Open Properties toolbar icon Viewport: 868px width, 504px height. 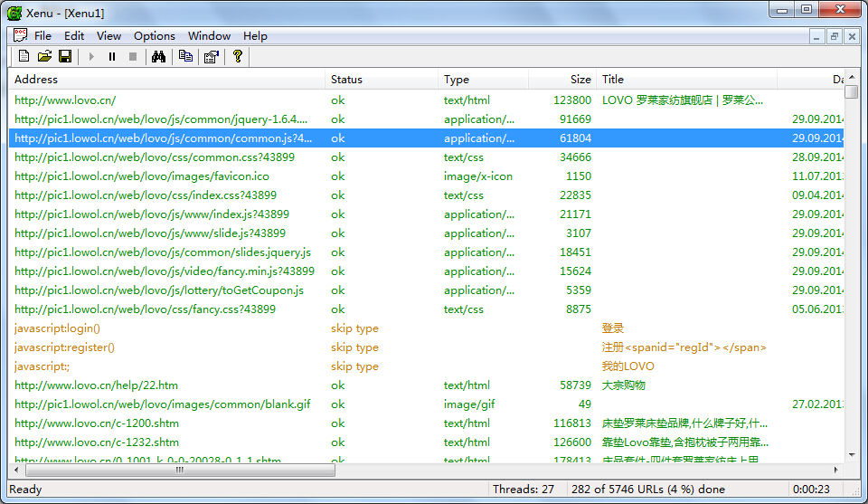(212, 56)
